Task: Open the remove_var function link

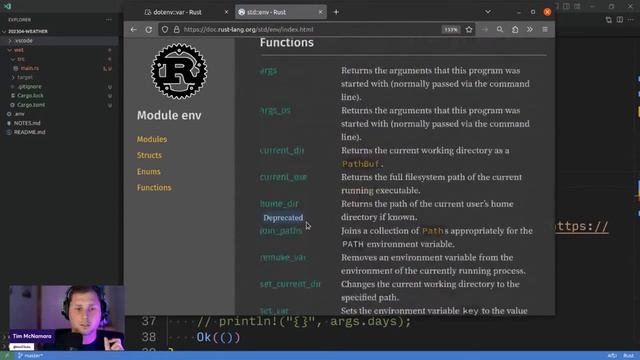Action: point(282,258)
